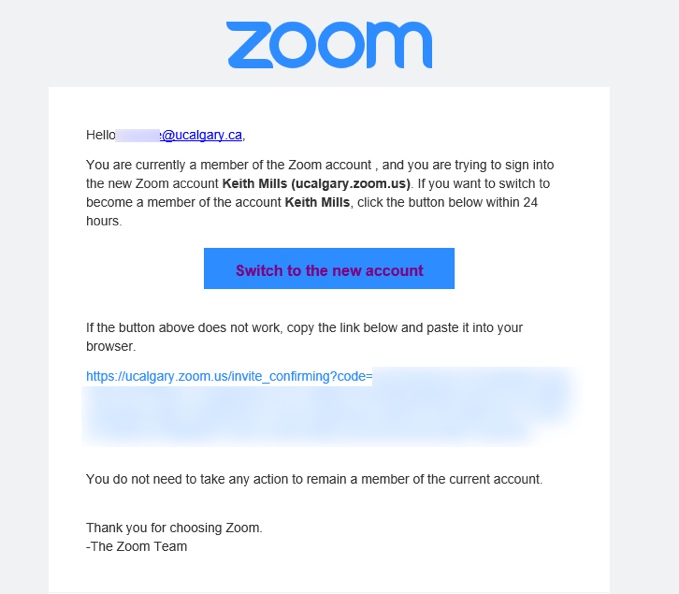Click the blue Zoom logo
Viewport: 679px width, 594px height.
[x=329, y=45]
